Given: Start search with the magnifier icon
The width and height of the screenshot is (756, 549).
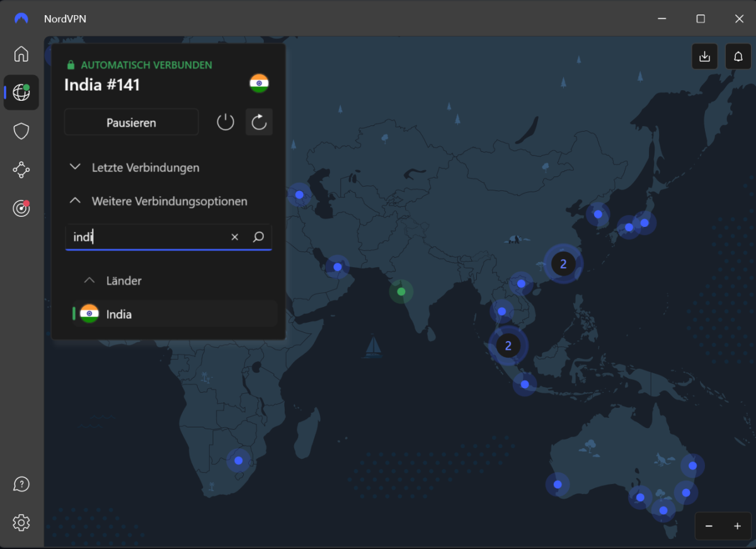Looking at the screenshot, I should coord(258,236).
